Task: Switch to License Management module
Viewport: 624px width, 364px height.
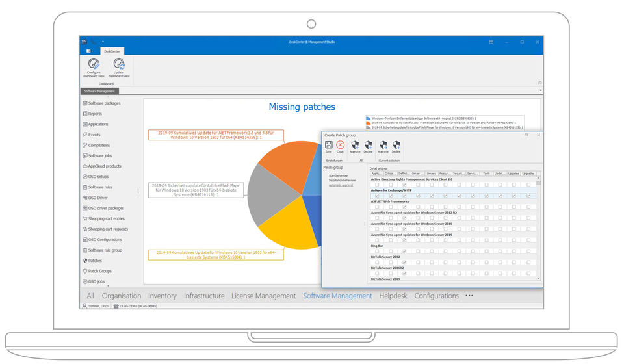Action: 263,296
